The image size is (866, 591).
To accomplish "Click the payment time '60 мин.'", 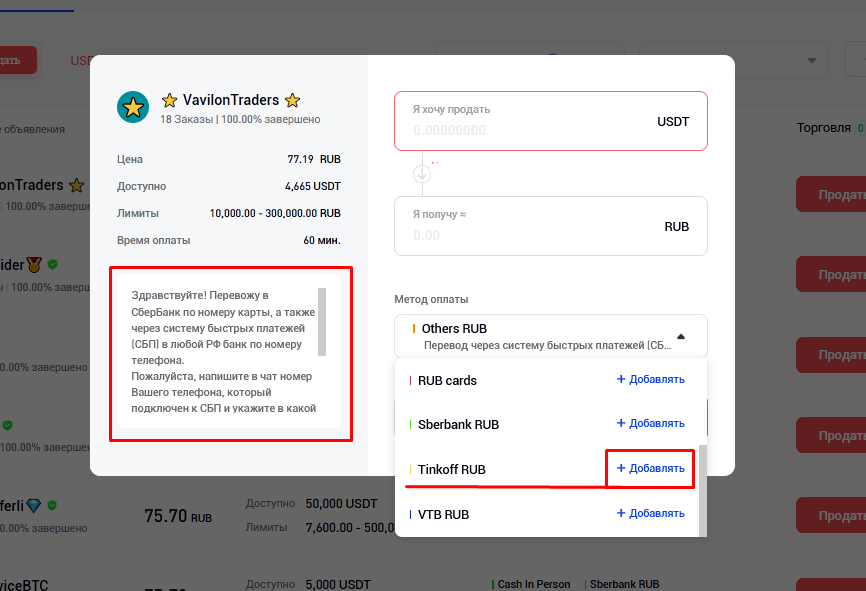I will pyautogui.click(x=322, y=240).
